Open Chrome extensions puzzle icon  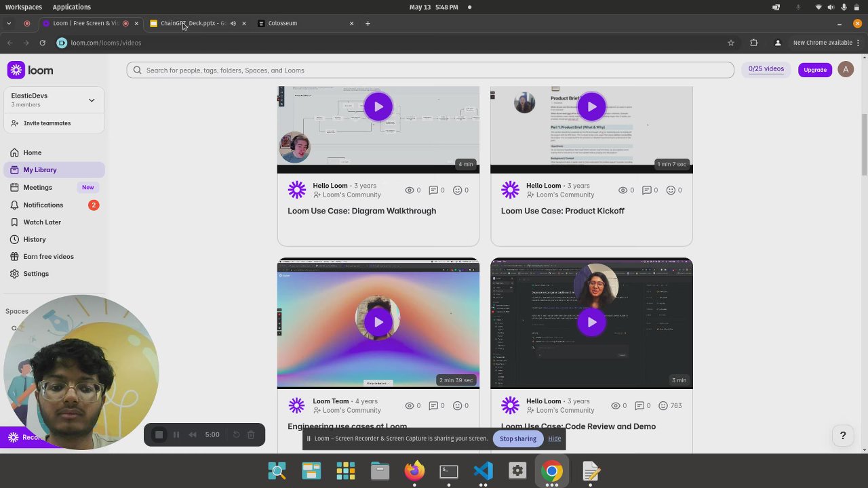(753, 43)
